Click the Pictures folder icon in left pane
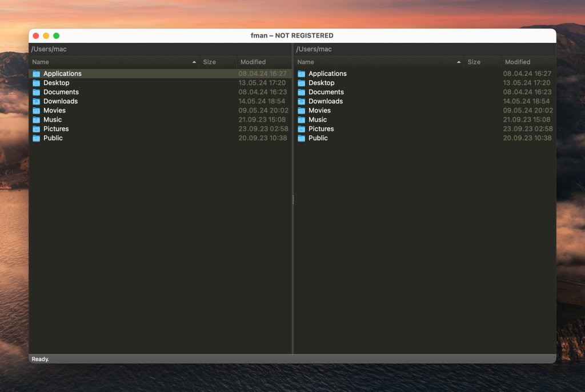Image resolution: width=585 pixels, height=392 pixels. (36, 128)
